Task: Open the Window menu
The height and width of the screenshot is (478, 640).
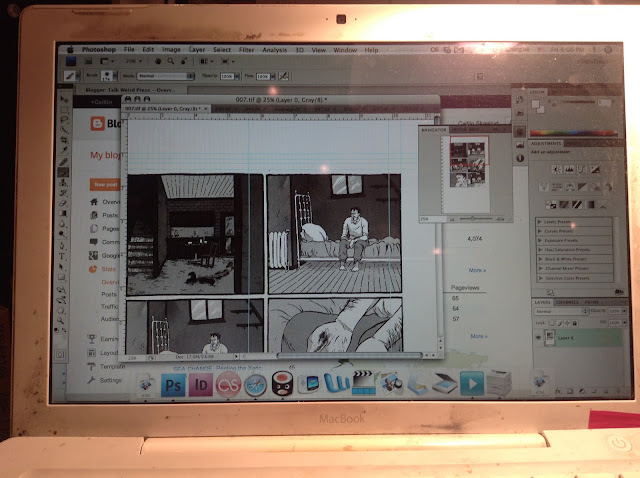Action: 345,50
